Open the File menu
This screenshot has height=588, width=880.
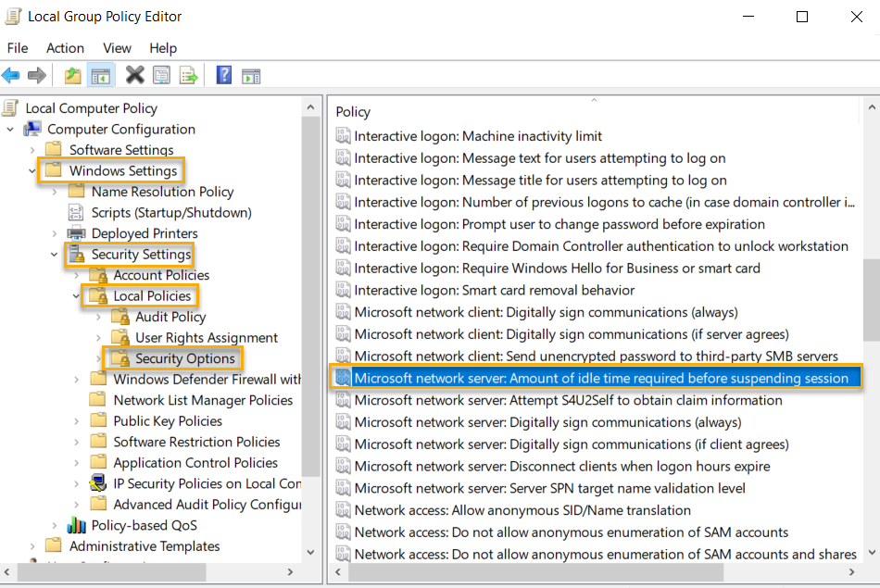tap(17, 48)
